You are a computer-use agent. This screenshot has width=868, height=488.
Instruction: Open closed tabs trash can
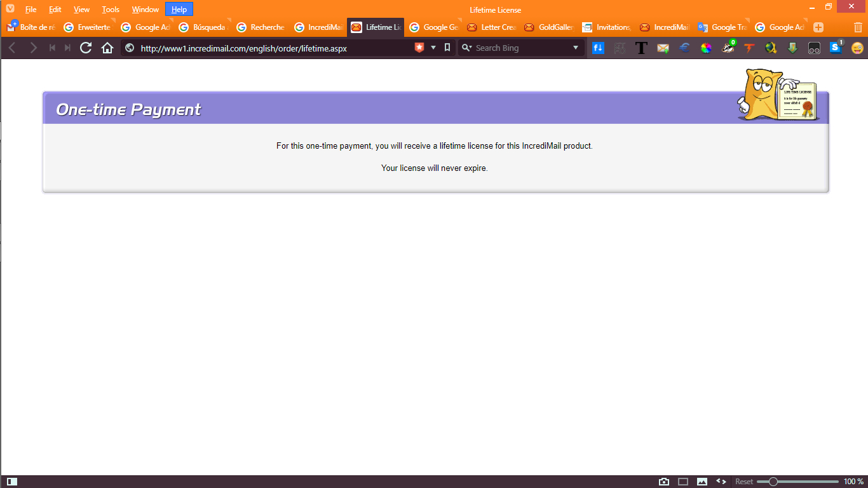coord(858,27)
